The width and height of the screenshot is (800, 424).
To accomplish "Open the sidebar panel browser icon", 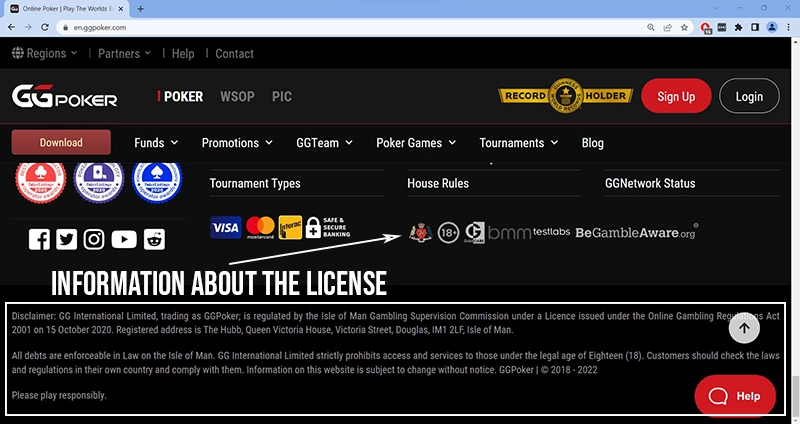I will click(x=755, y=28).
